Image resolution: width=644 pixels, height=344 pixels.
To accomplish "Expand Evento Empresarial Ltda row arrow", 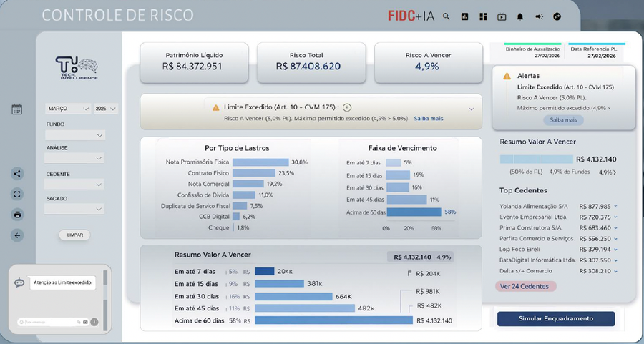I will pos(615,217).
